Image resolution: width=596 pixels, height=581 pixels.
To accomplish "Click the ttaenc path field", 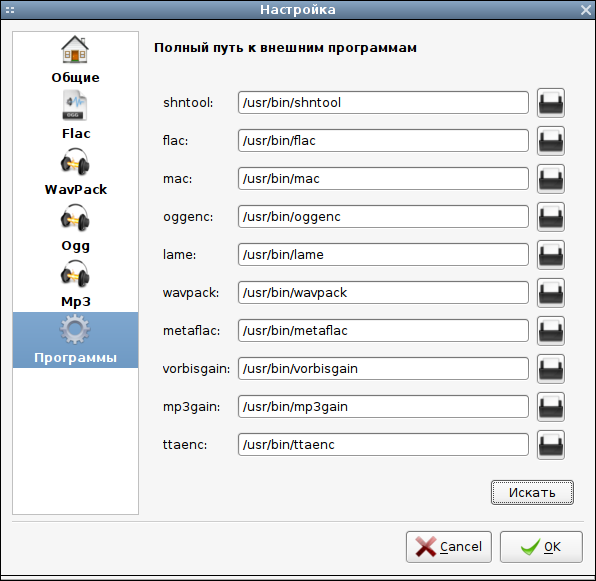I will click(x=383, y=445).
